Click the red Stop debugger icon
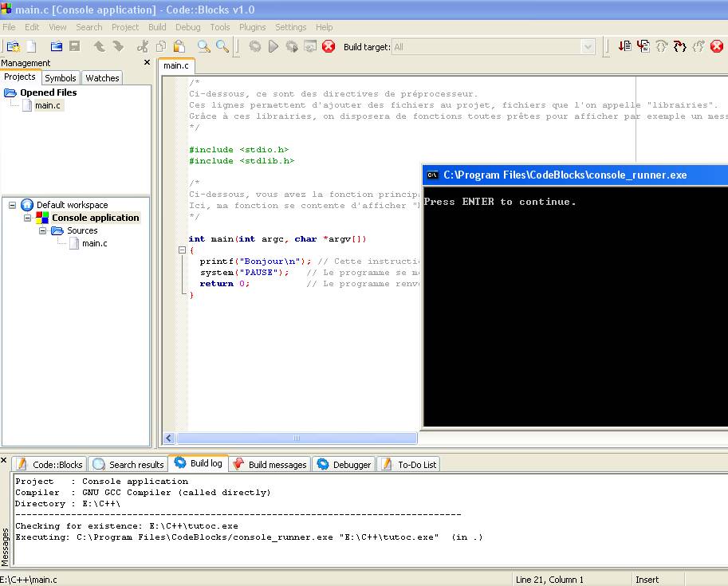 point(716,47)
